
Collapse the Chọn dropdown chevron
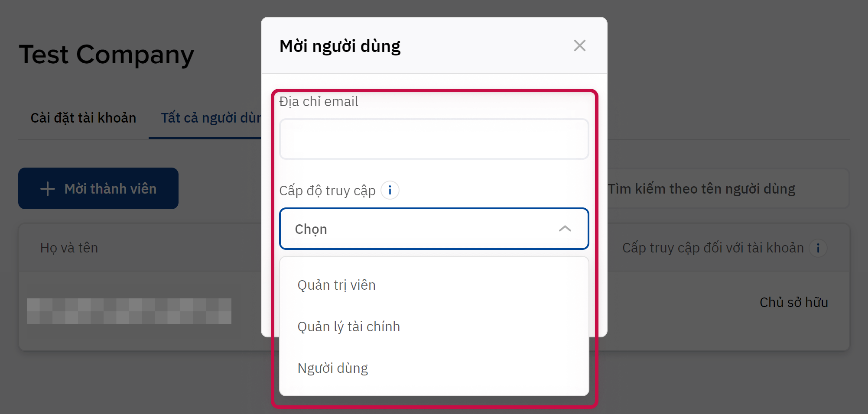[x=565, y=229]
